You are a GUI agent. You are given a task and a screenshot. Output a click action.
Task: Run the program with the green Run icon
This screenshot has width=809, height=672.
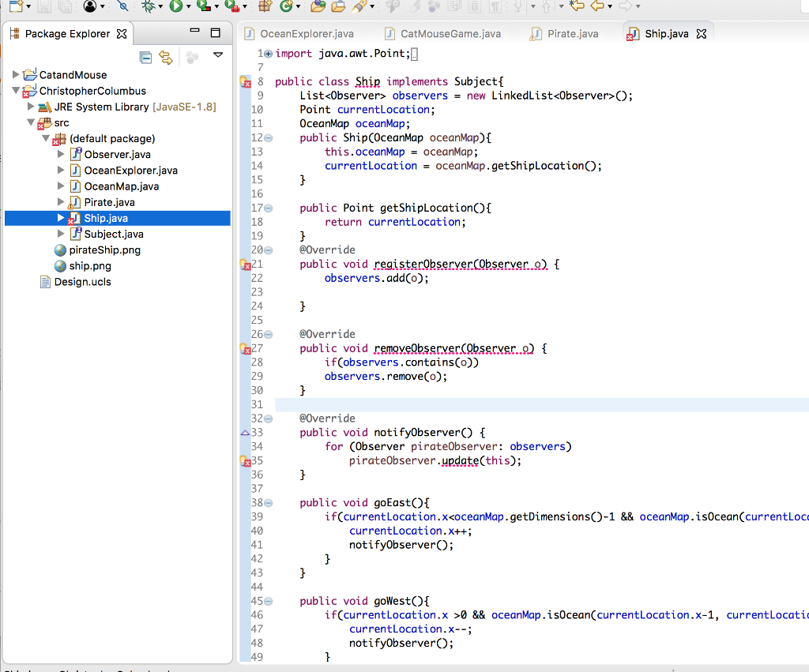[x=176, y=6]
